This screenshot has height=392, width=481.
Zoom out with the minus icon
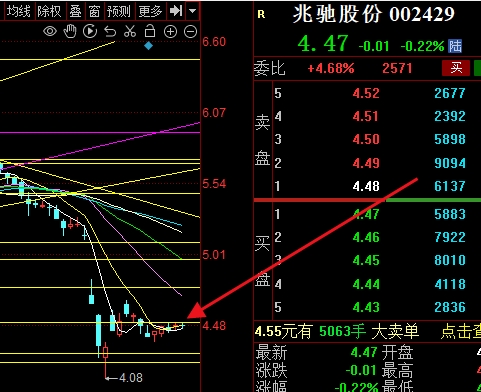pyautogui.click(x=191, y=32)
